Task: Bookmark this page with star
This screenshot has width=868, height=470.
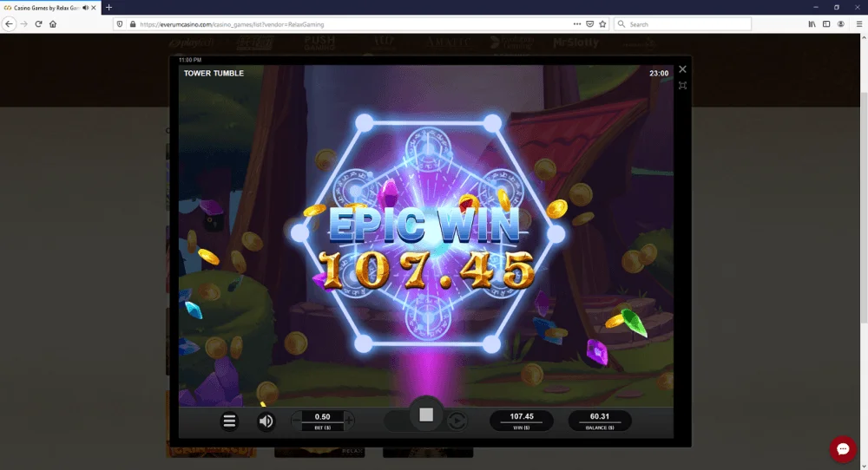Action: [x=603, y=24]
